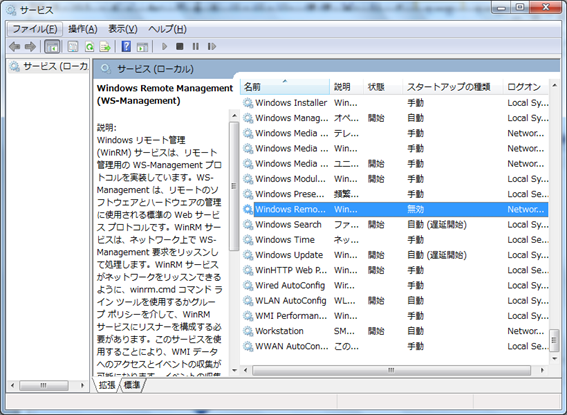Screen dimensions: 567x415
Task: Select the WMI Performan... service name
Action: 291,316
